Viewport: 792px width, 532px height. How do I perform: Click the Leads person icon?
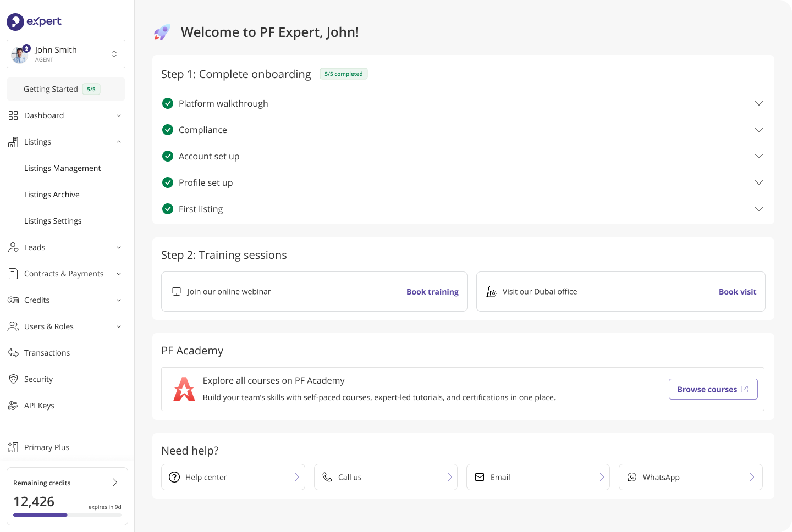13,247
